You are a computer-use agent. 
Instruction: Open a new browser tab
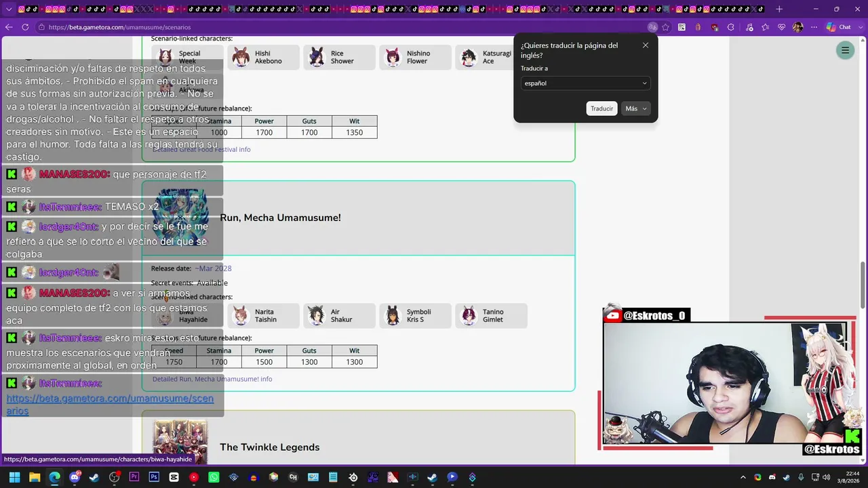point(779,9)
